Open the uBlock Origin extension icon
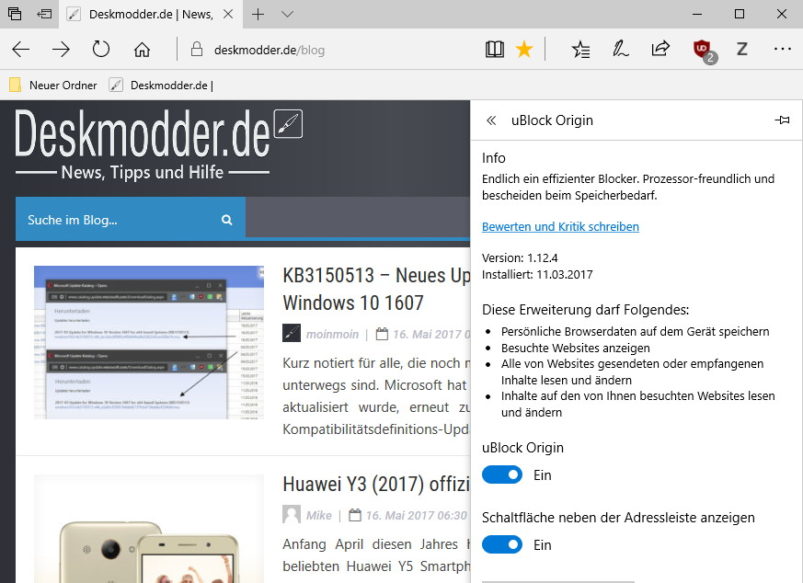 click(700, 48)
